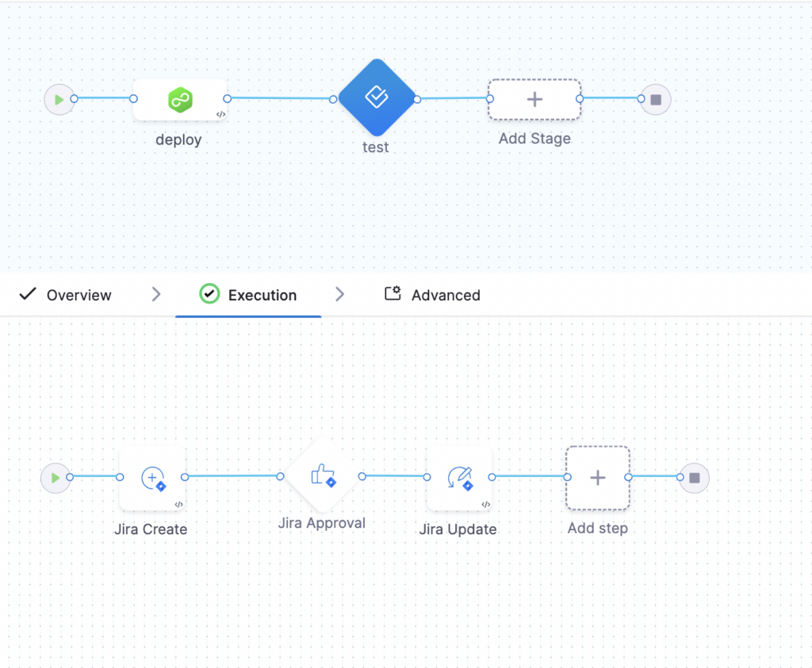
Task: Click the execution end stop node
Action: tap(695, 478)
